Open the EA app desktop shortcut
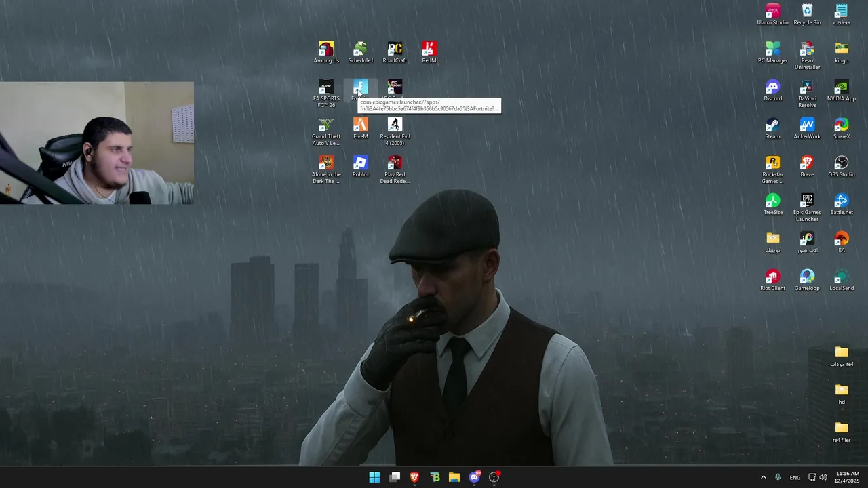 (842, 242)
